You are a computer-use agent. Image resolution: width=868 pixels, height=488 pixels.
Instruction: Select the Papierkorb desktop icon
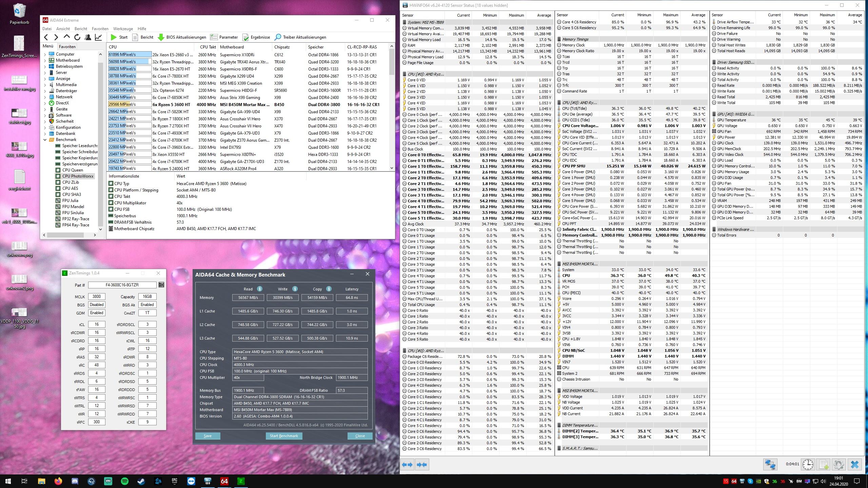coord(19,14)
